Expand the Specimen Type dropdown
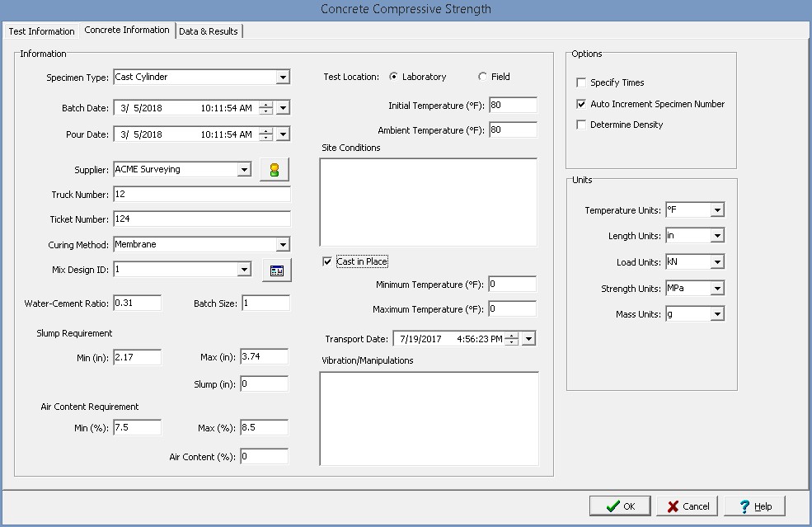Screen dimensions: 812x527 [x=283, y=78]
